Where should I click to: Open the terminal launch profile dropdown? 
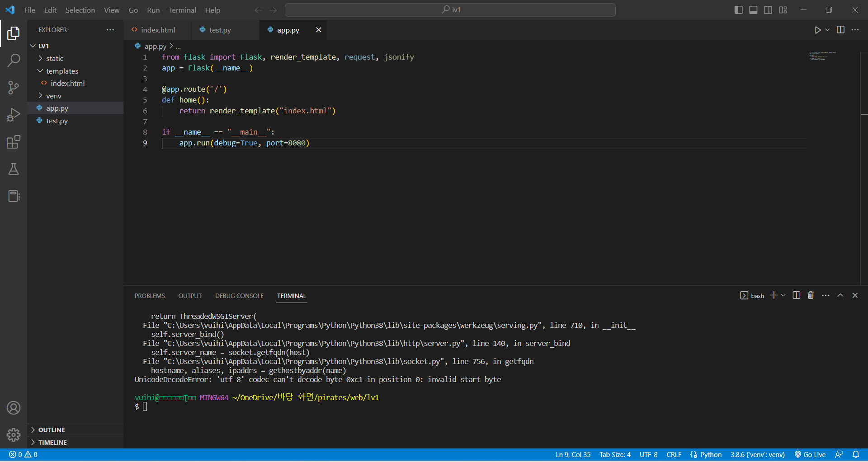pos(783,295)
